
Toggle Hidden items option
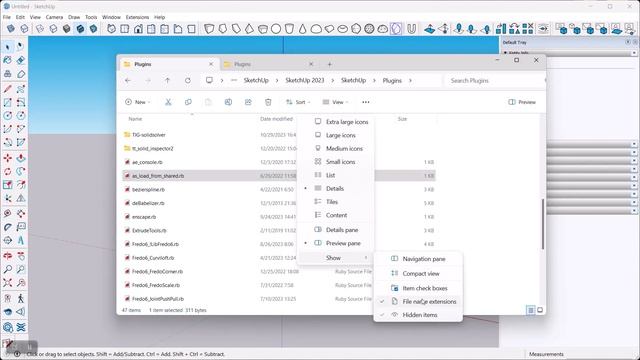[418, 315]
